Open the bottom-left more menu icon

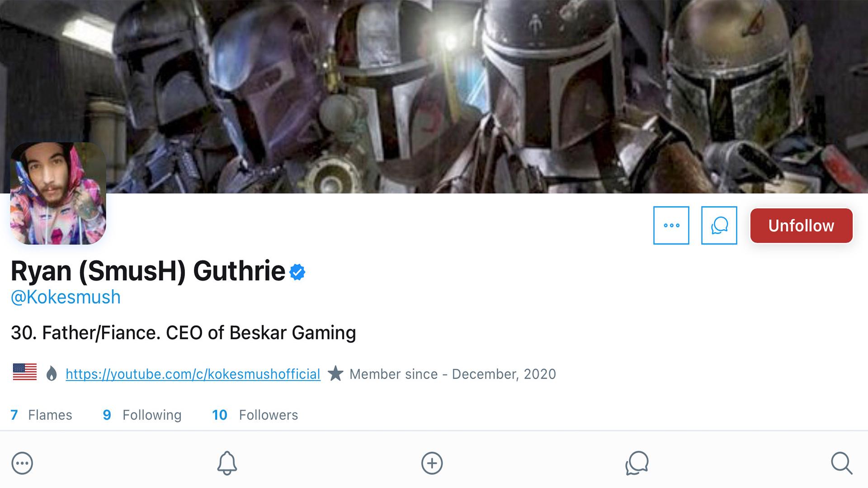[22, 463]
